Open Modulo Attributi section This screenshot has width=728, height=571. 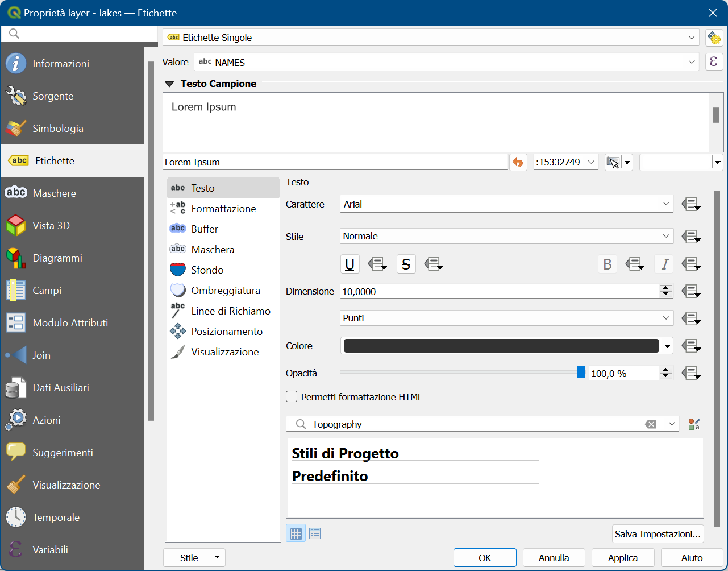coord(72,323)
